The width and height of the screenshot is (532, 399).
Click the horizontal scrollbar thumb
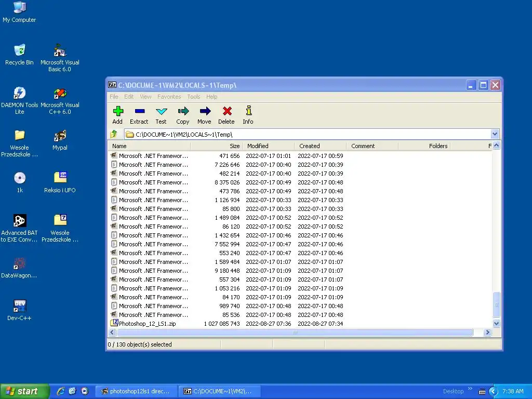tap(295, 332)
